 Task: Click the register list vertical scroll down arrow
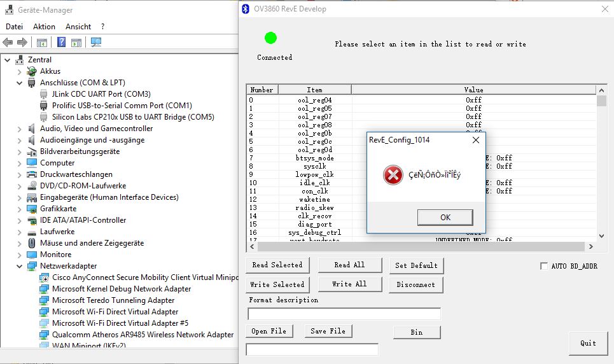(x=601, y=236)
